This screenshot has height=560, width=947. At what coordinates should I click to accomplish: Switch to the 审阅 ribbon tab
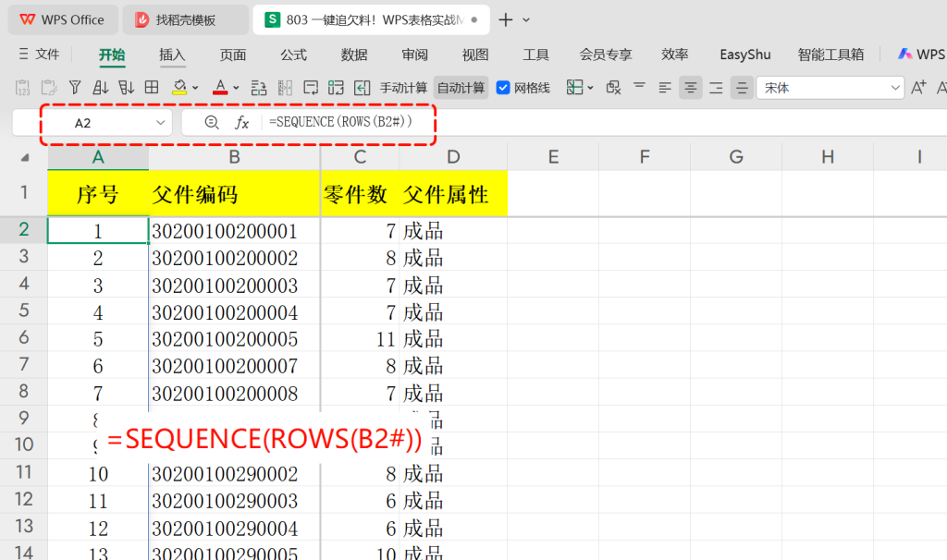click(x=414, y=55)
